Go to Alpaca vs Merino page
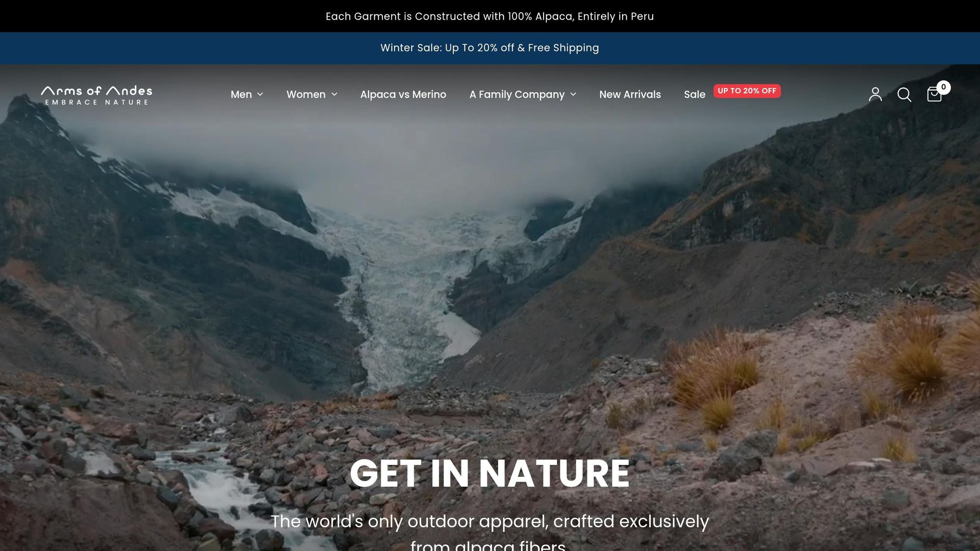Screen dimensions: 980x551 (403, 94)
